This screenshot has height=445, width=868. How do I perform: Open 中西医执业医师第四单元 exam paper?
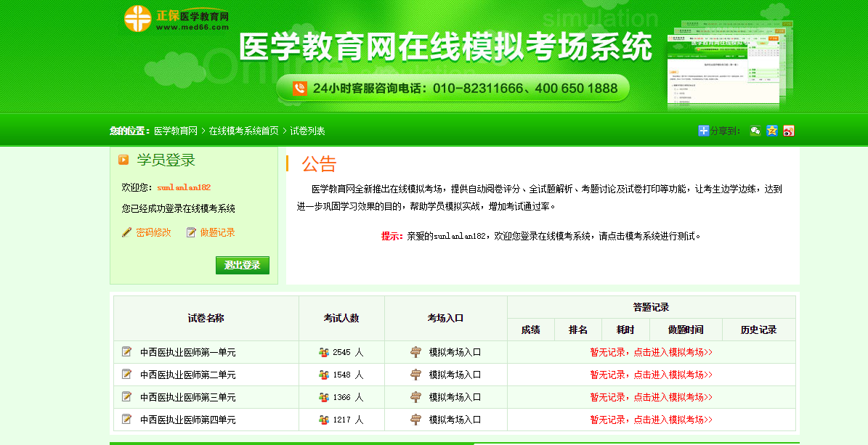coord(187,420)
